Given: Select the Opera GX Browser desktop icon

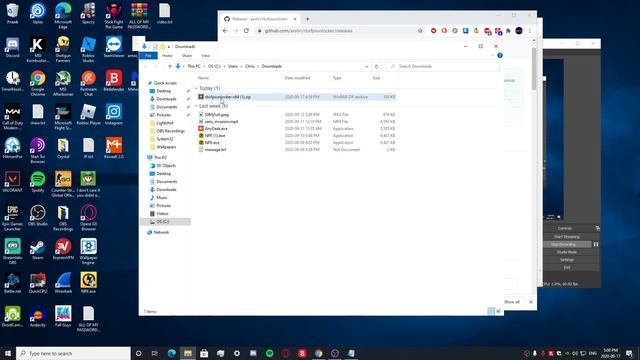Looking at the screenshot, I should click(x=88, y=218).
